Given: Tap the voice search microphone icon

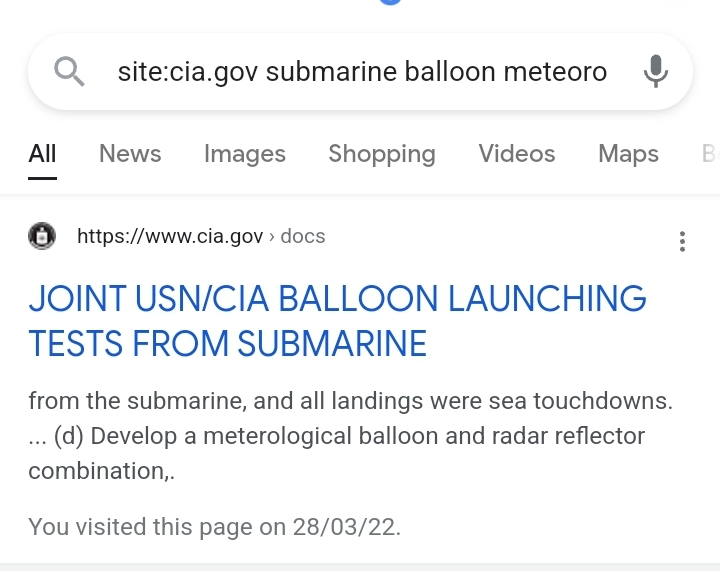Looking at the screenshot, I should pyautogui.click(x=655, y=72).
